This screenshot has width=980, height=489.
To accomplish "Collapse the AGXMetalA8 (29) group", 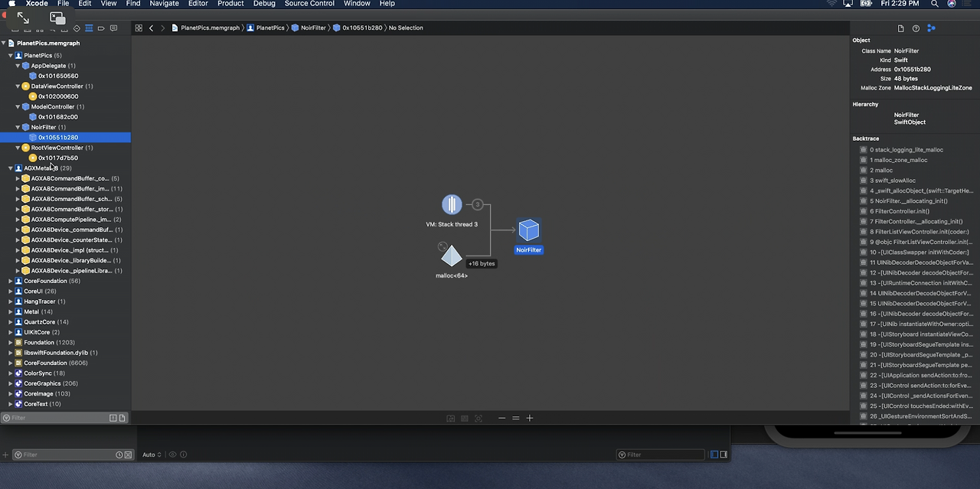I will point(11,168).
